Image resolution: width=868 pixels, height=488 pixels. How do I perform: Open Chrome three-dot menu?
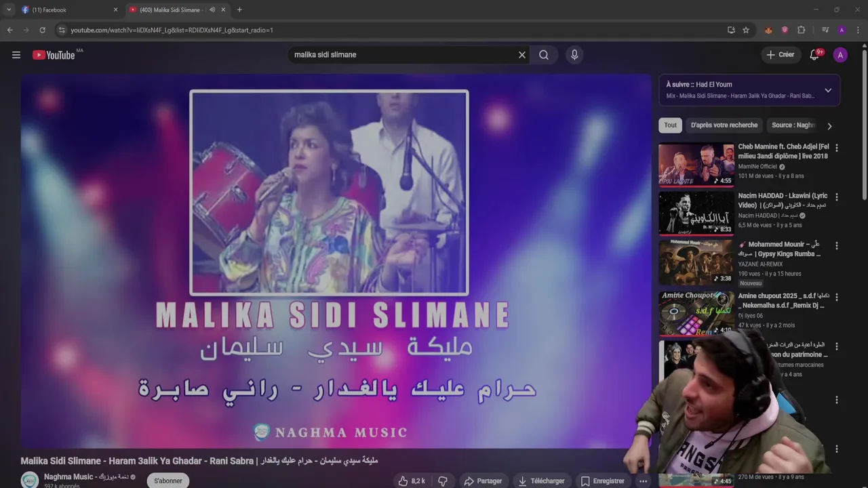(858, 30)
